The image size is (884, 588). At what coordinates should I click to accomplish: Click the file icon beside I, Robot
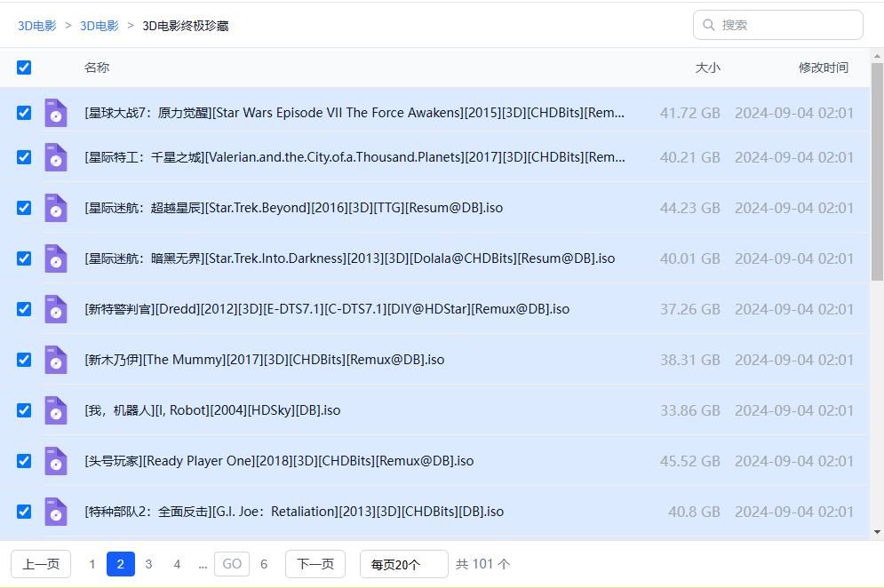(56, 410)
